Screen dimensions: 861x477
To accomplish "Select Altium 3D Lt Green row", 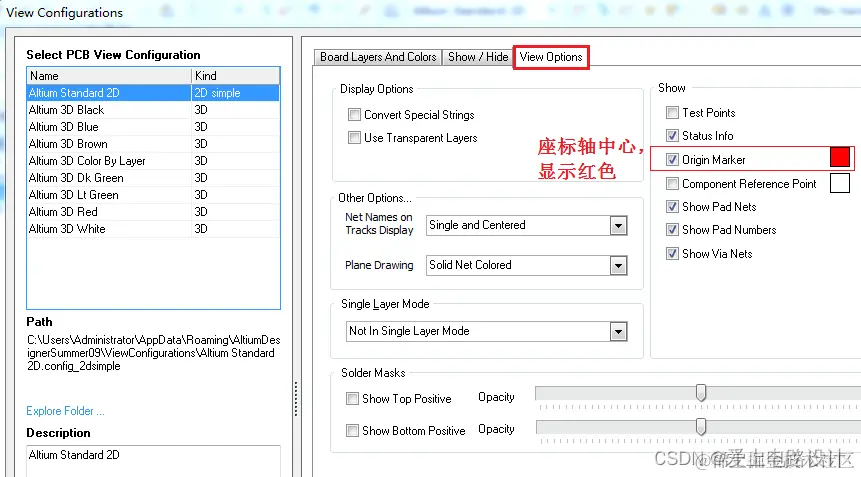I will [x=153, y=195].
